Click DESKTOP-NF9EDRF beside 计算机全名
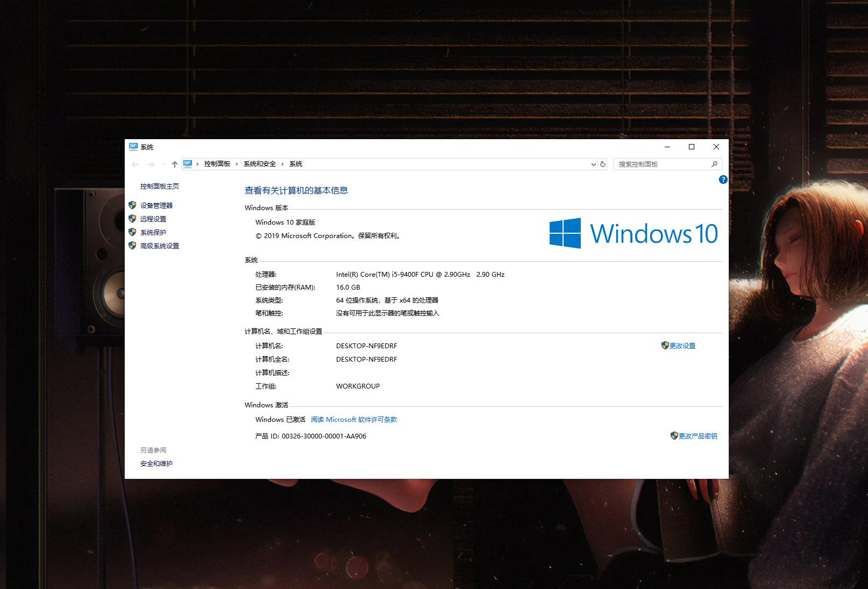 point(367,360)
